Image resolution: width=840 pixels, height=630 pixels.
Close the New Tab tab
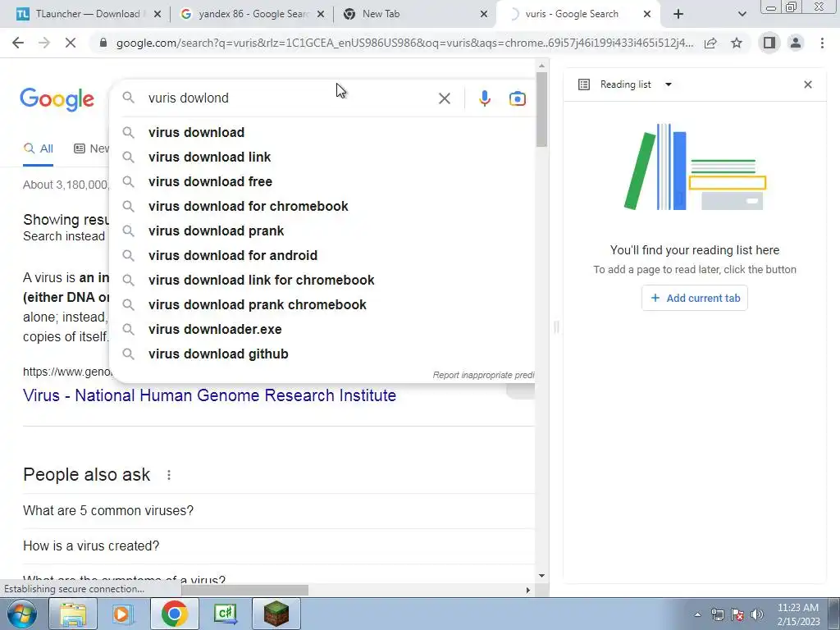[484, 15]
